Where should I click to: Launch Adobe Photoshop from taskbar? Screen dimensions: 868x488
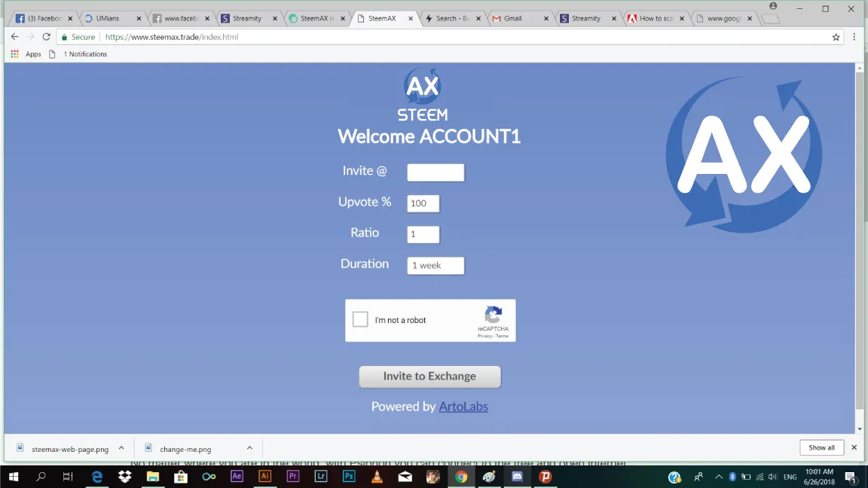349,477
